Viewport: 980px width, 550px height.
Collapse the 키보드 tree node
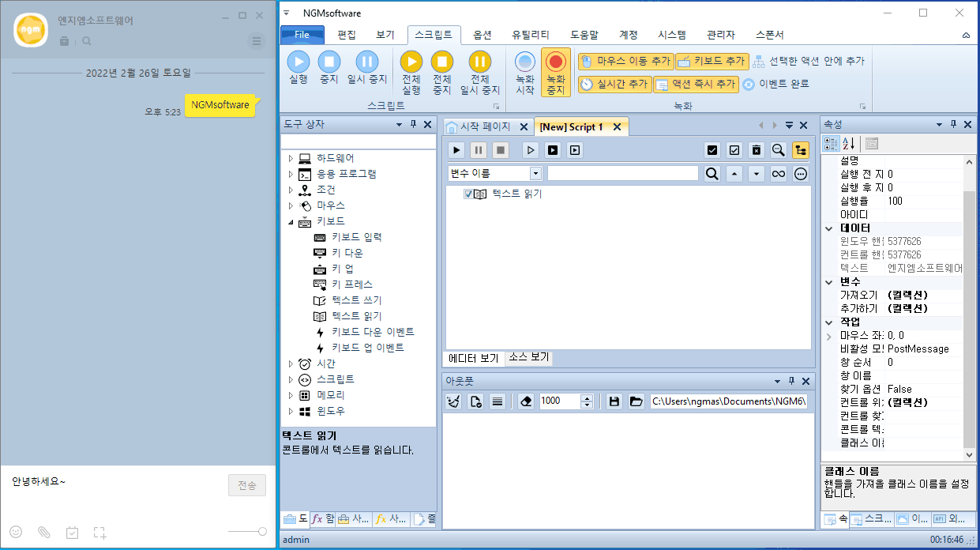[291, 221]
